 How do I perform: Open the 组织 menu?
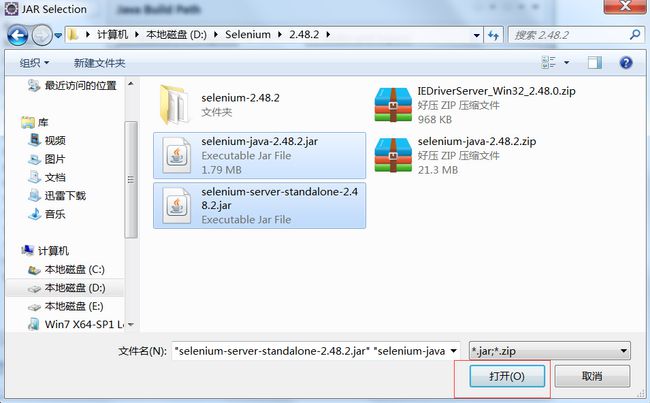click(x=34, y=63)
